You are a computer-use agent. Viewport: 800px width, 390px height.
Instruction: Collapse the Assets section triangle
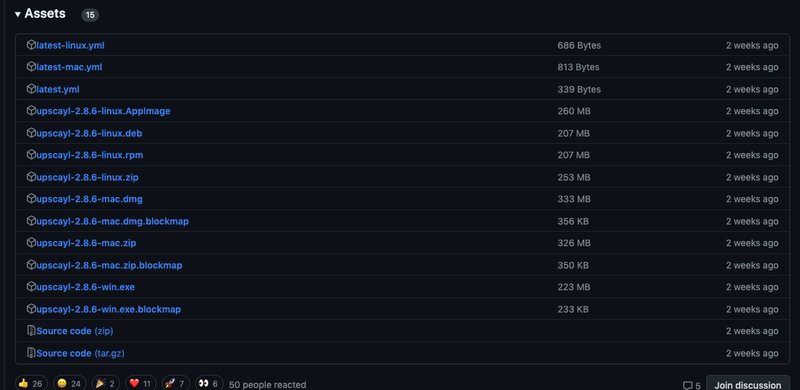pyautogui.click(x=17, y=14)
